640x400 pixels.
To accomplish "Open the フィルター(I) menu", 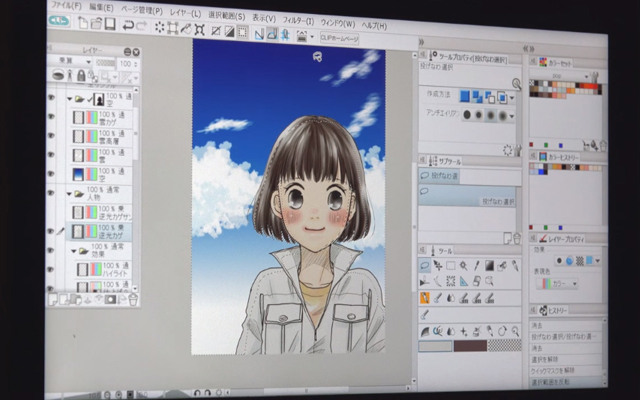I will point(296,20).
